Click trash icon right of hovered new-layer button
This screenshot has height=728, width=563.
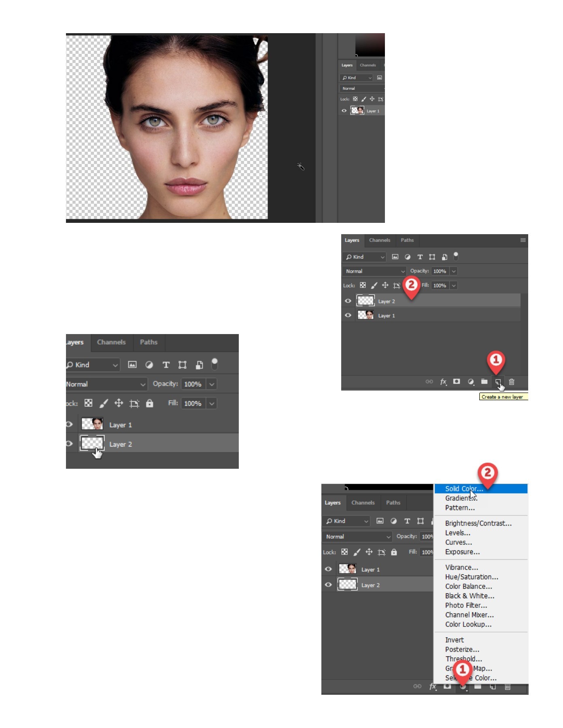(512, 381)
